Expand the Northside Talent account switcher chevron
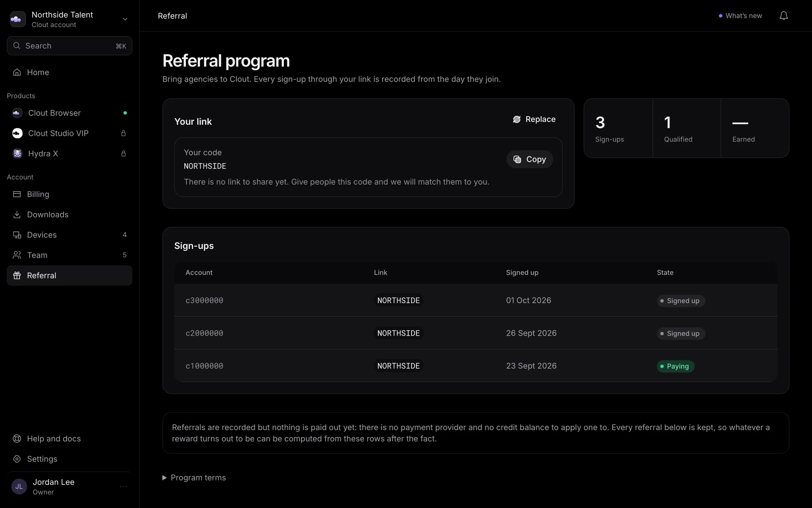This screenshot has height=508, width=812. coord(125,19)
